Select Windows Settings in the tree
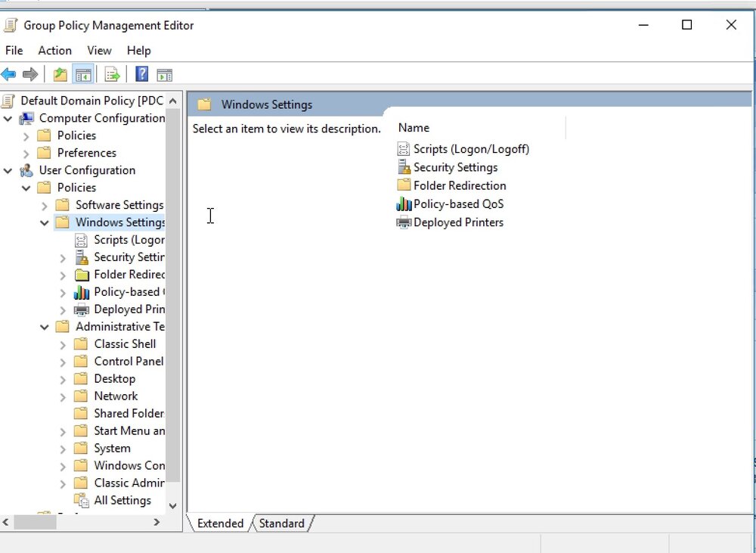 120,222
